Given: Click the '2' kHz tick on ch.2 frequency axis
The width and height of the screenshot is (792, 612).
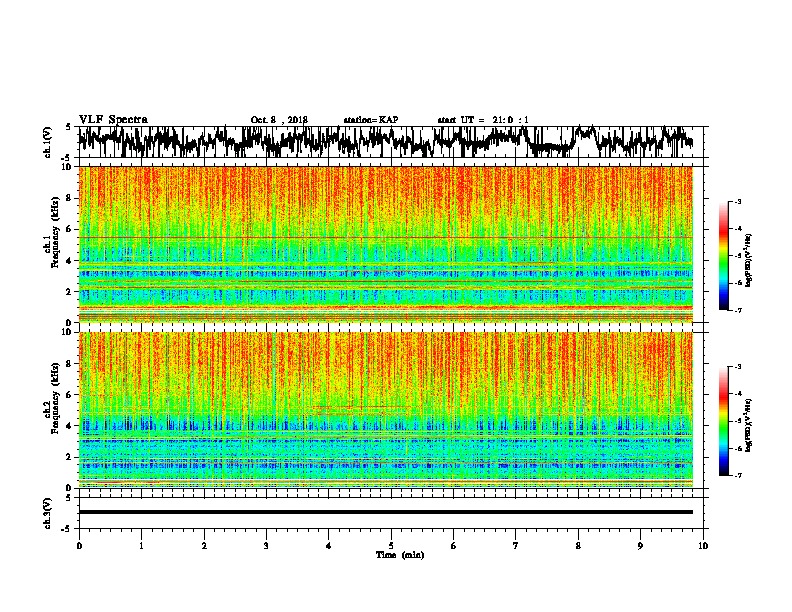Looking at the screenshot, I should pyautogui.click(x=71, y=457).
